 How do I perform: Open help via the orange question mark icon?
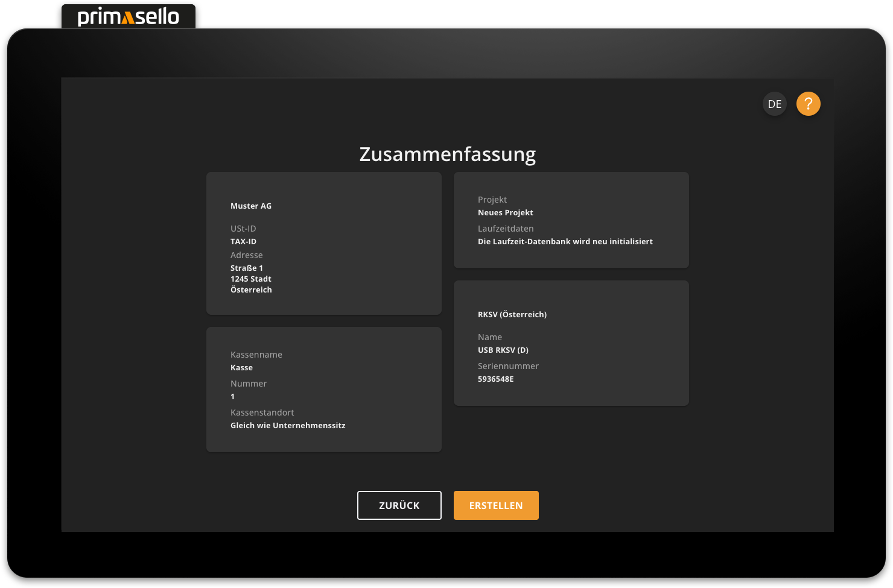point(808,104)
